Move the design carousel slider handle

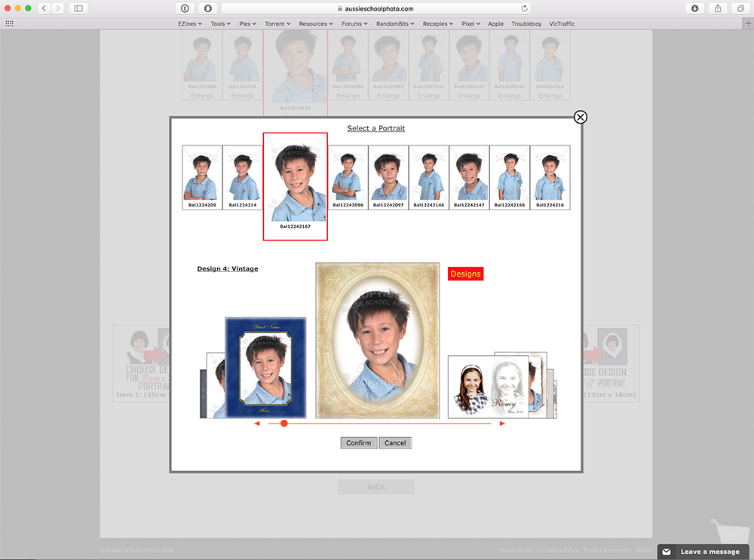point(284,423)
